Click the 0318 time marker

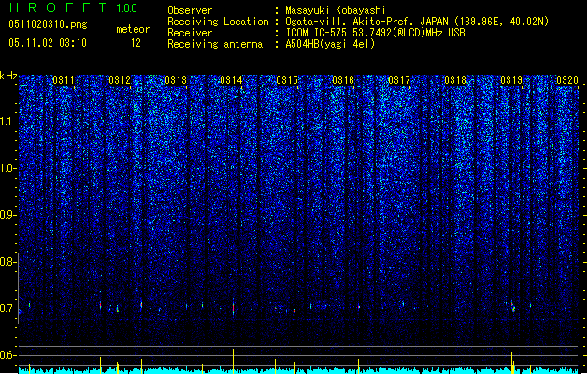[x=455, y=80]
